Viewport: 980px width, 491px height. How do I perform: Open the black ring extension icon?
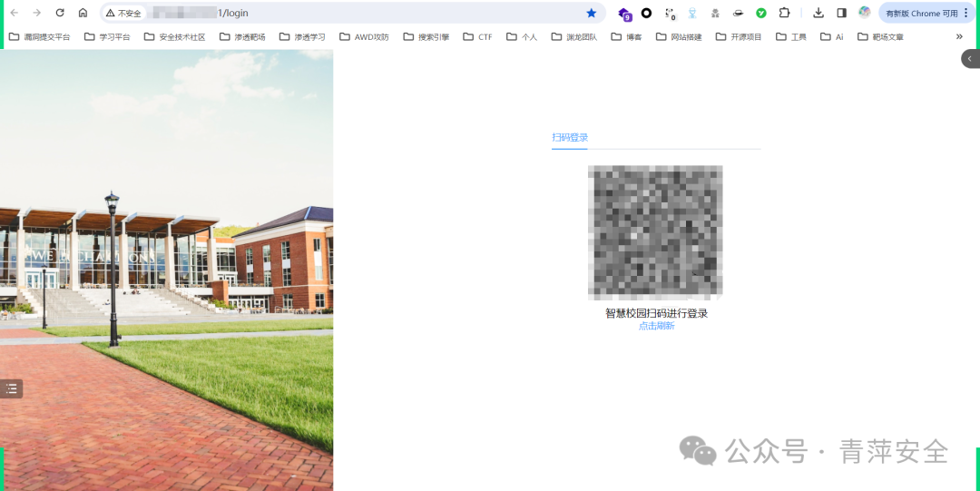pyautogui.click(x=647, y=13)
